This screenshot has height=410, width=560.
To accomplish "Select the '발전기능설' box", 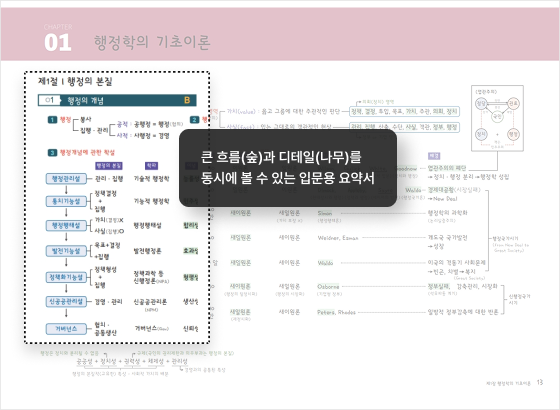I will pos(66,251).
